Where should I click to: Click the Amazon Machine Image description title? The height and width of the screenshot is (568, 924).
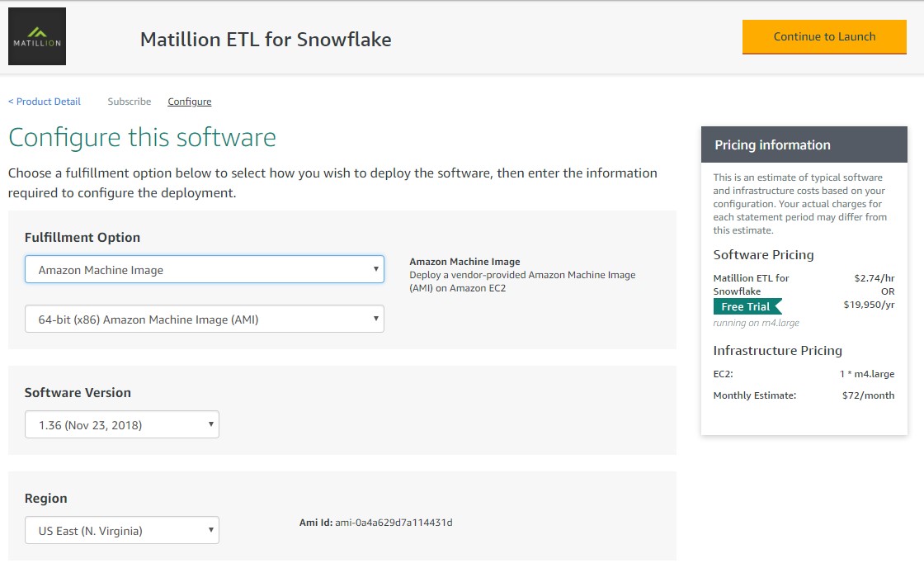pos(465,261)
